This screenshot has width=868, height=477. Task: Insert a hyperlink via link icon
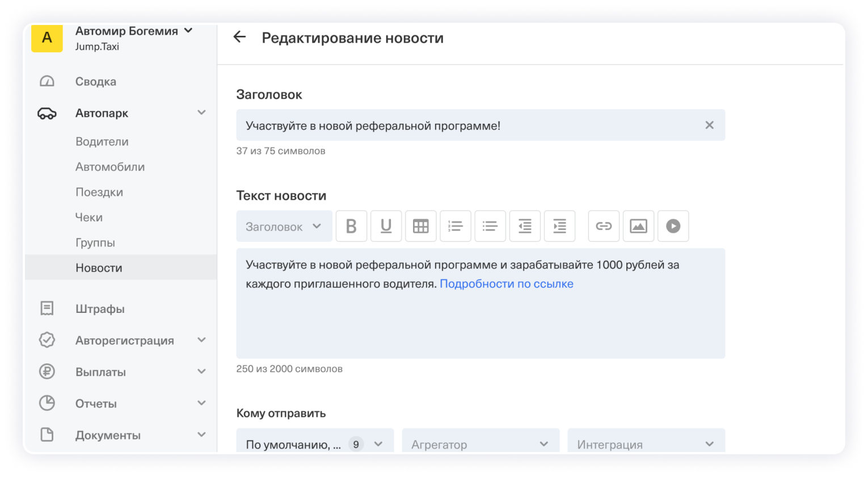point(604,227)
